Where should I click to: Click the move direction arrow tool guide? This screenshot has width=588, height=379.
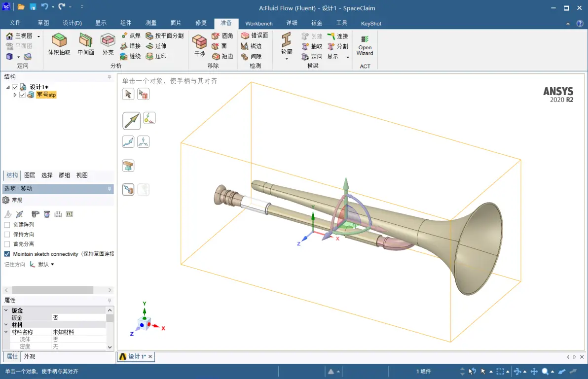coord(131,121)
